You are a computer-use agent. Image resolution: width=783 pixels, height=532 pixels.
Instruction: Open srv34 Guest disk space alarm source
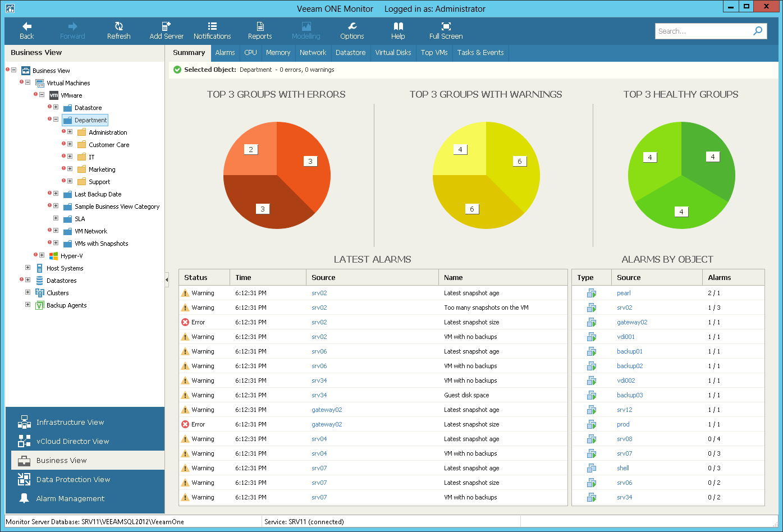point(319,395)
